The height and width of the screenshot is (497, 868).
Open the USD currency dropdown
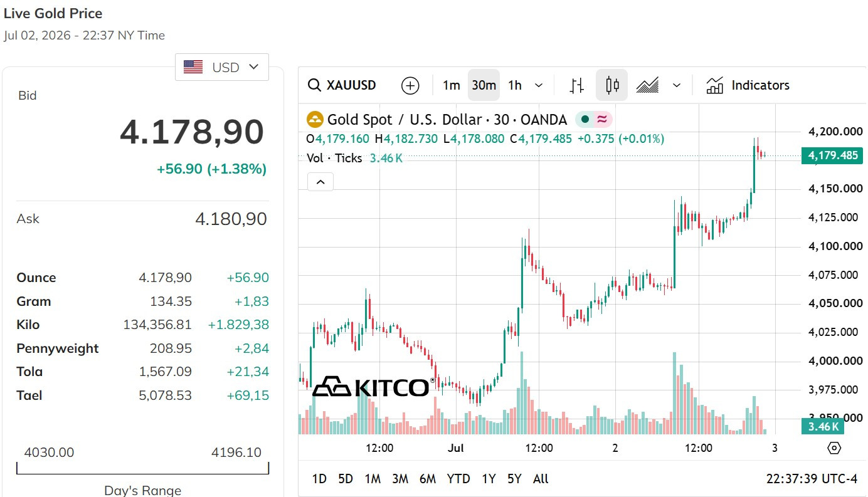point(222,67)
